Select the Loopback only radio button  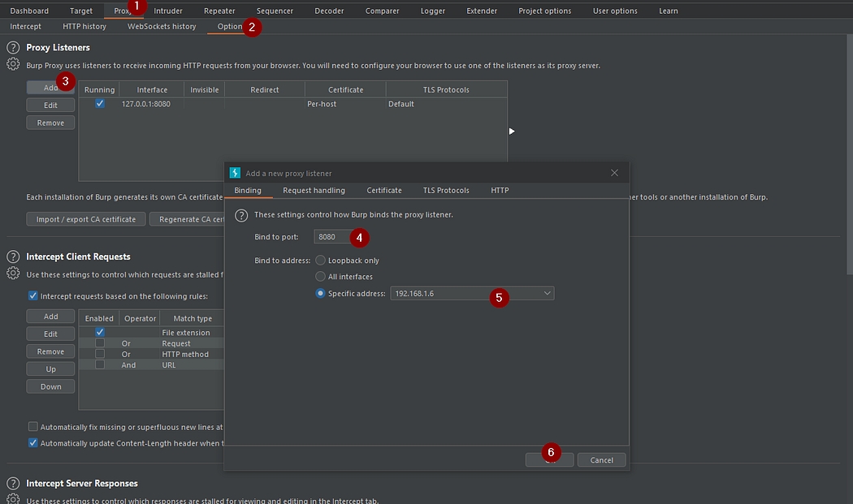321,261
